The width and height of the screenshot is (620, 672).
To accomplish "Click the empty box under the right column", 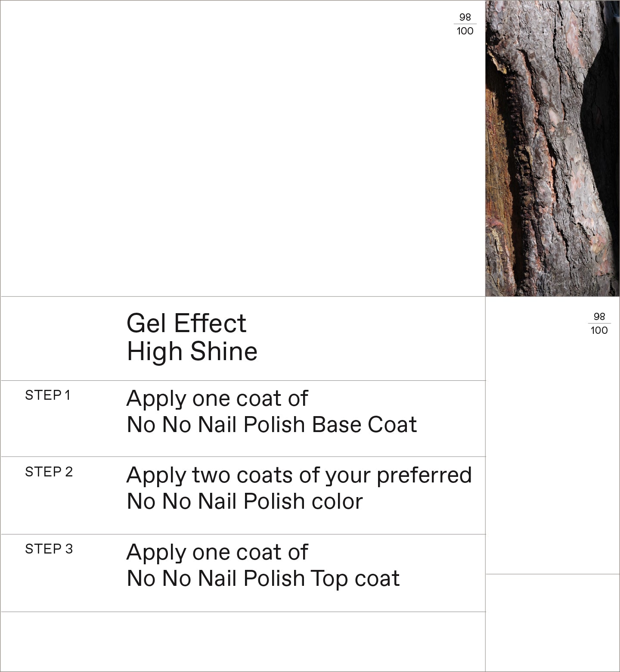I will tap(552, 622).
